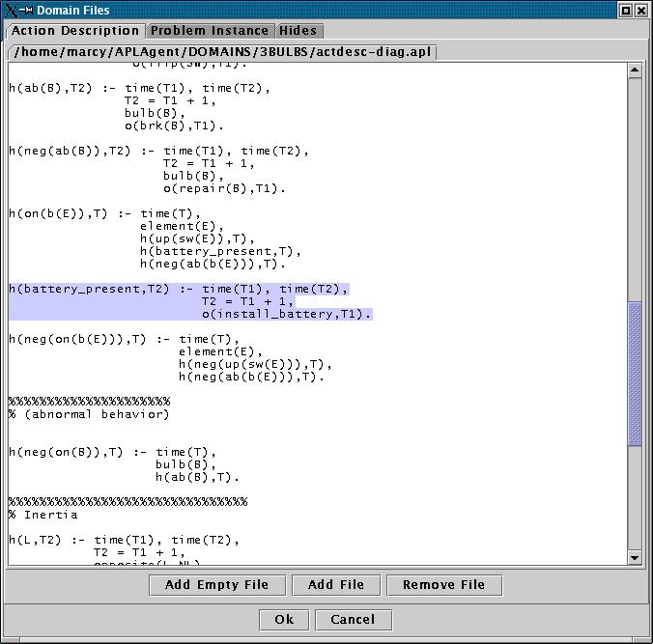This screenshot has width=653, height=644.
Task: Switch to the Problem Instance tab
Action: coord(211,31)
